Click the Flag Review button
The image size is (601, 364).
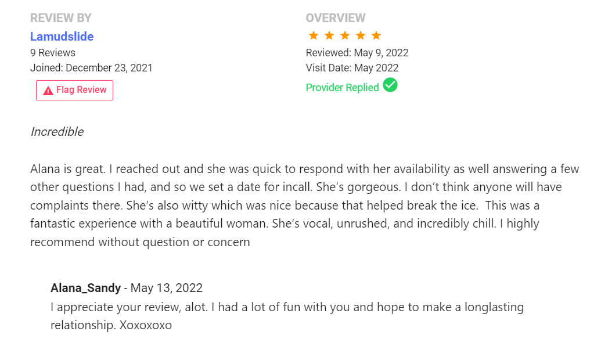(x=74, y=90)
